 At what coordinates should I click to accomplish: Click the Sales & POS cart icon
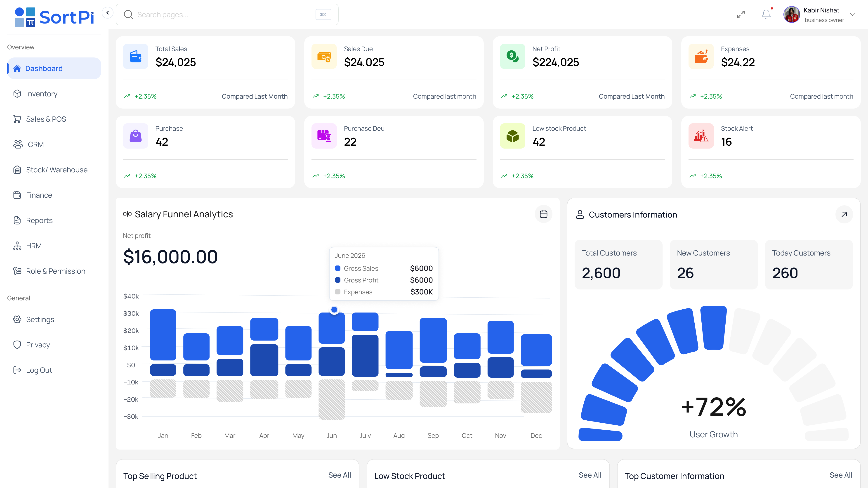click(x=17, y=119)
